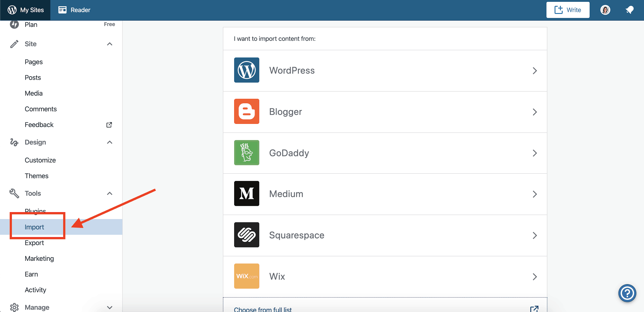Open the user profile avatar
Image resolution: width=644 pixels, height=312 pixels.
(x=605, y=10)
